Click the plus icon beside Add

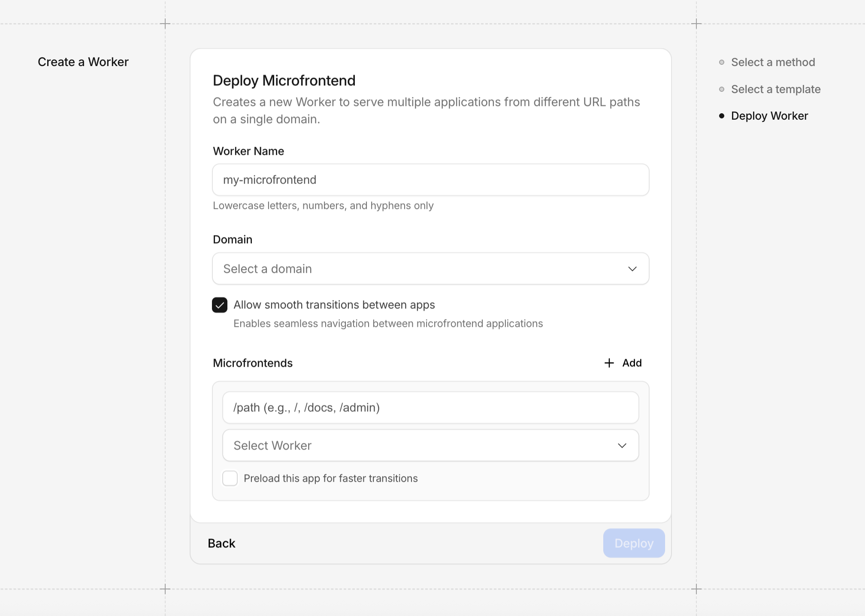click(x=609, y=363)
